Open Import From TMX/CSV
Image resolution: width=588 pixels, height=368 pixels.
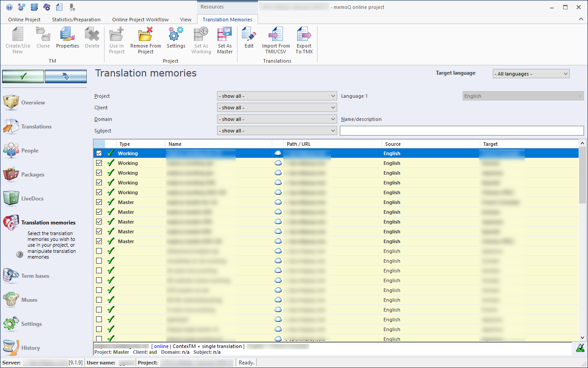pos(275,40)
